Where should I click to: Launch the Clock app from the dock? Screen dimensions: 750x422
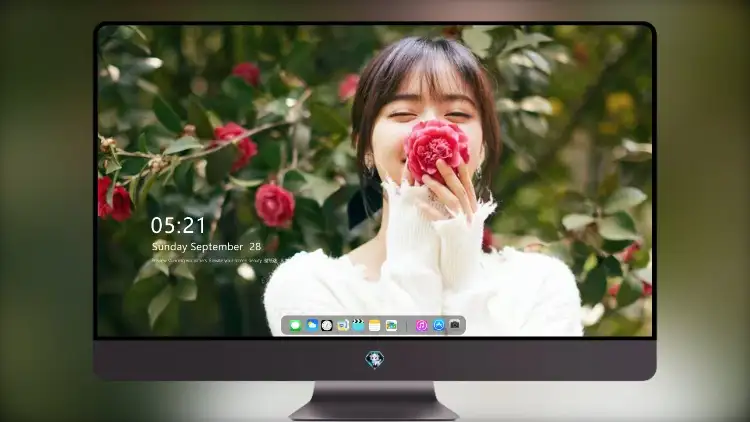point(327,325)
